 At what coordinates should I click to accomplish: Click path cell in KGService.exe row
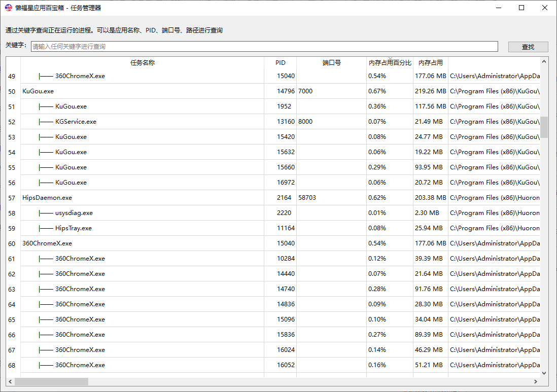(x=495, y=122)
